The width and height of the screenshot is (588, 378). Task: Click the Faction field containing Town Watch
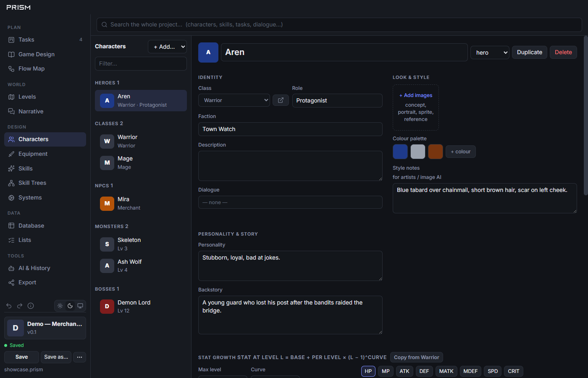290,129
